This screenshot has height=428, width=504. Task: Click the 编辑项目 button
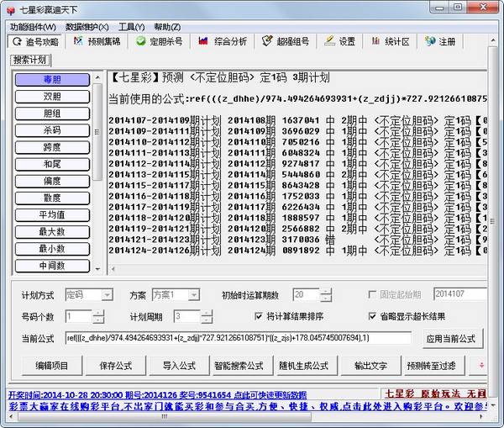pos(52,366)
